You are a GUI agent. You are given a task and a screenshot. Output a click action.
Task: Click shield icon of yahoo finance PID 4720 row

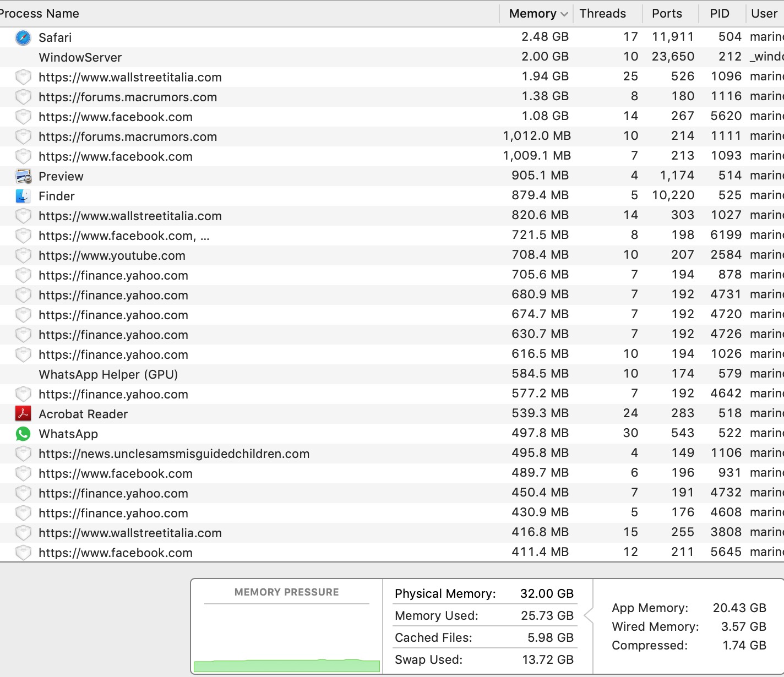point(23,315)
